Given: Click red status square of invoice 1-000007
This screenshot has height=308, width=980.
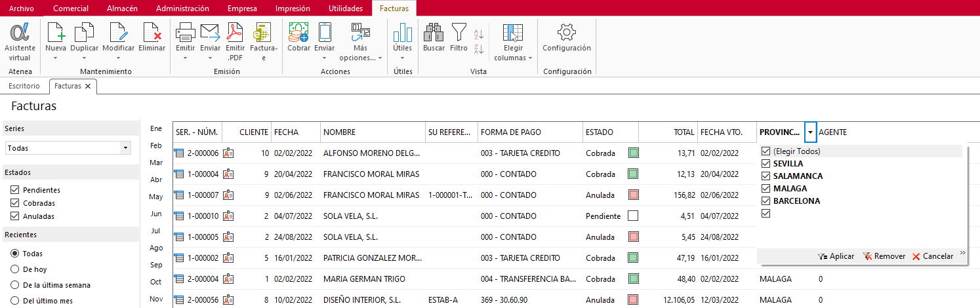Looking at the screenshot, I should (x=633, y=195).
